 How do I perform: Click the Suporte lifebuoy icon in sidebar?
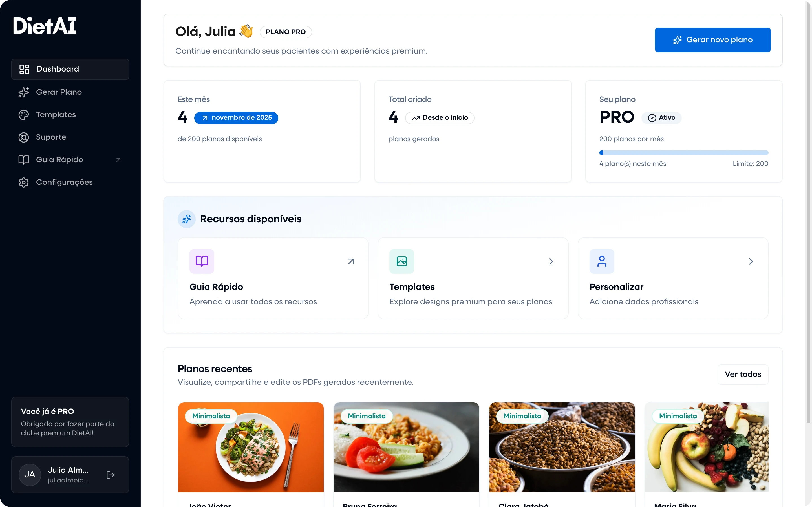click(x=23, y=137)
